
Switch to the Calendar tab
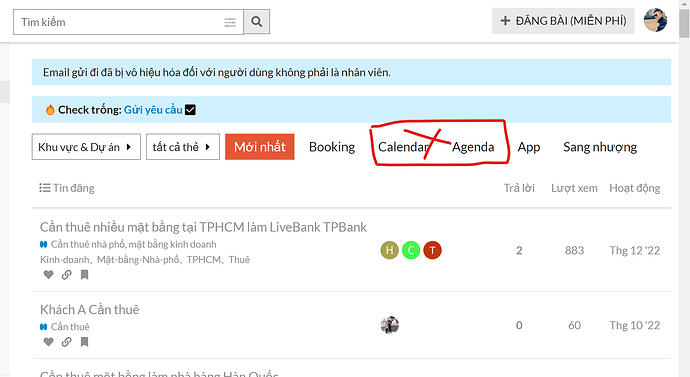coord(403,147)
